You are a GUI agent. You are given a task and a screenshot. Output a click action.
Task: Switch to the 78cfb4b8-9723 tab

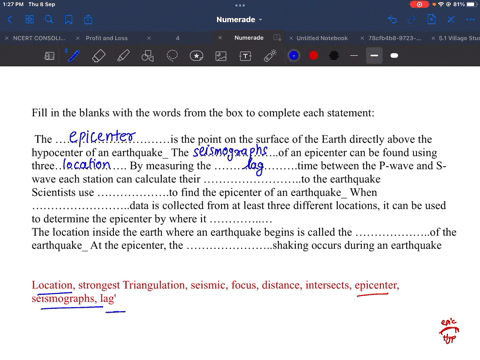[395, 38]
